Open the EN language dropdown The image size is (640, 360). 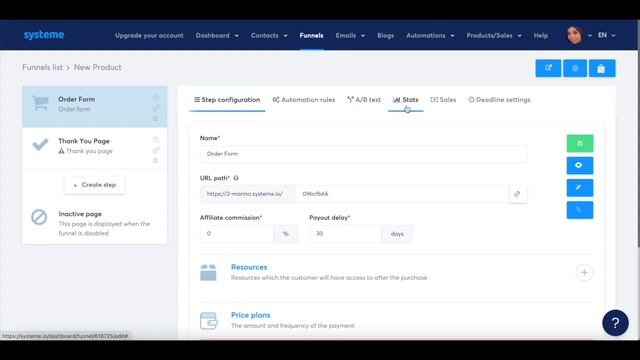click(x=607, y=35)
